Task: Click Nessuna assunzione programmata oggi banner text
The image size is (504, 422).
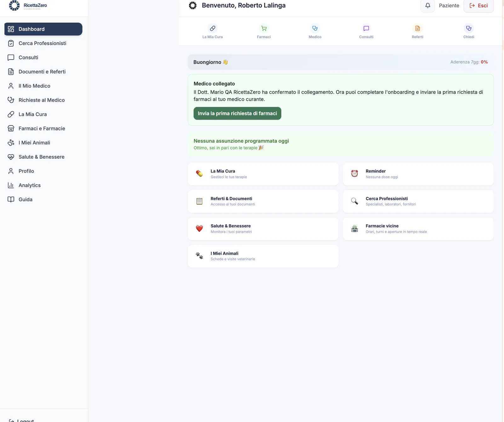Action: click(x=241, y=141)
